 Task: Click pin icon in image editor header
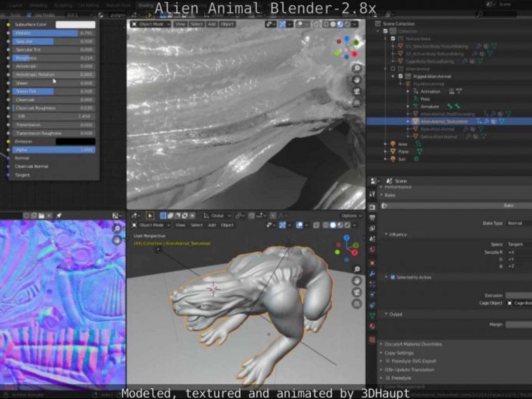pyautogui.click(x=59, y=215)
